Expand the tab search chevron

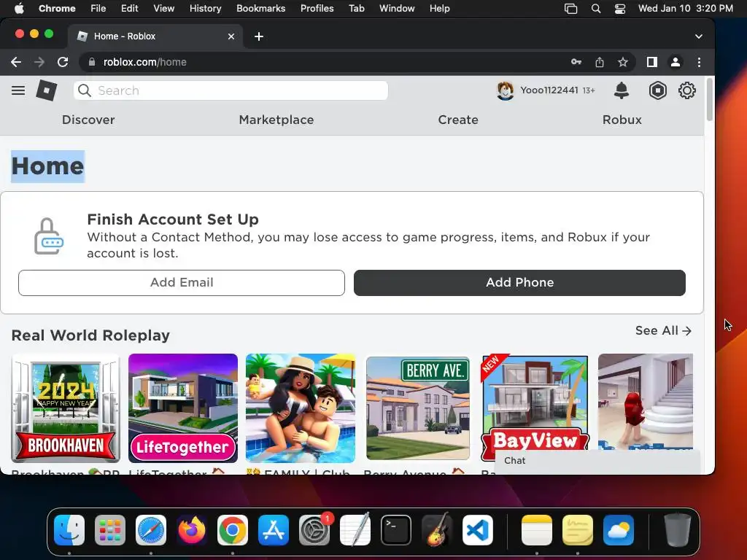[698, 36]
